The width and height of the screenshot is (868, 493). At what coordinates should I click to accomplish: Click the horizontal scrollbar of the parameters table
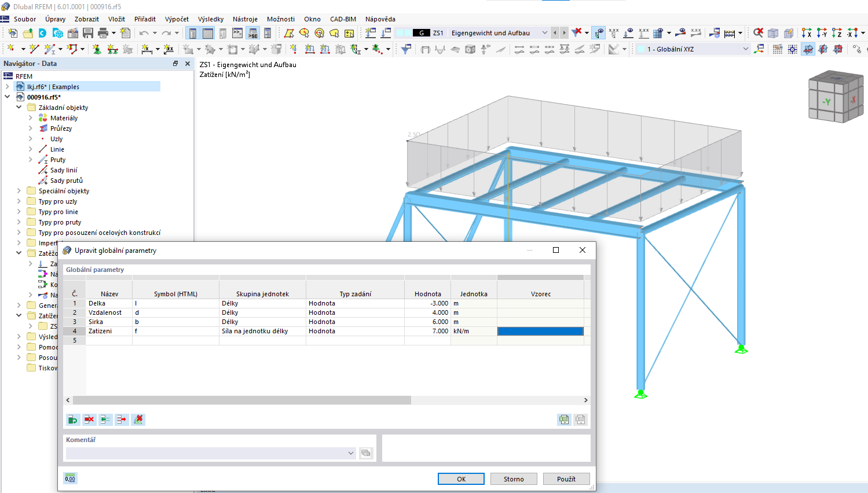[242, 400]
